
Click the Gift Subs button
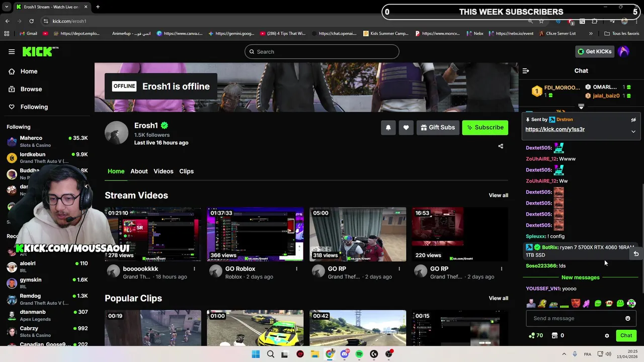438,128
